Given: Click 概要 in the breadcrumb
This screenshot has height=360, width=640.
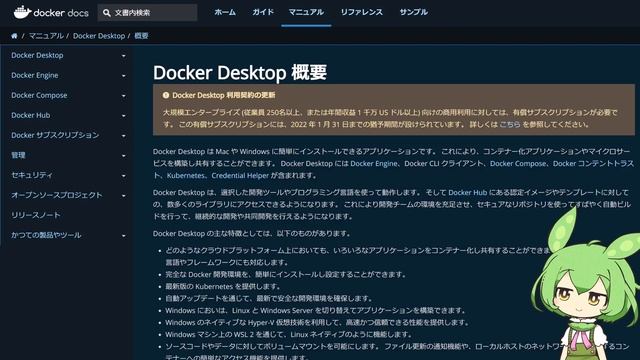Looking at the screenshot, I should [141, 36].
